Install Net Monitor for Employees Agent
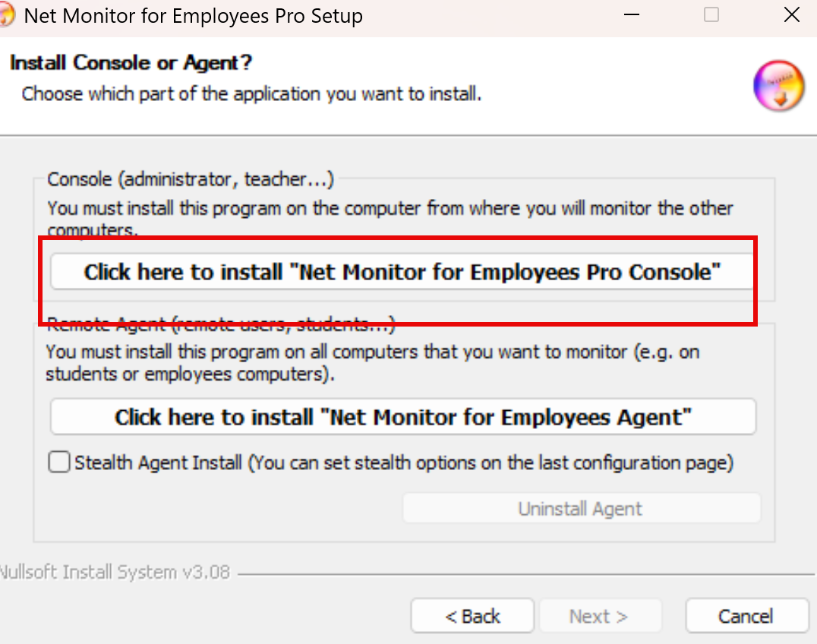 coord(402,417)
